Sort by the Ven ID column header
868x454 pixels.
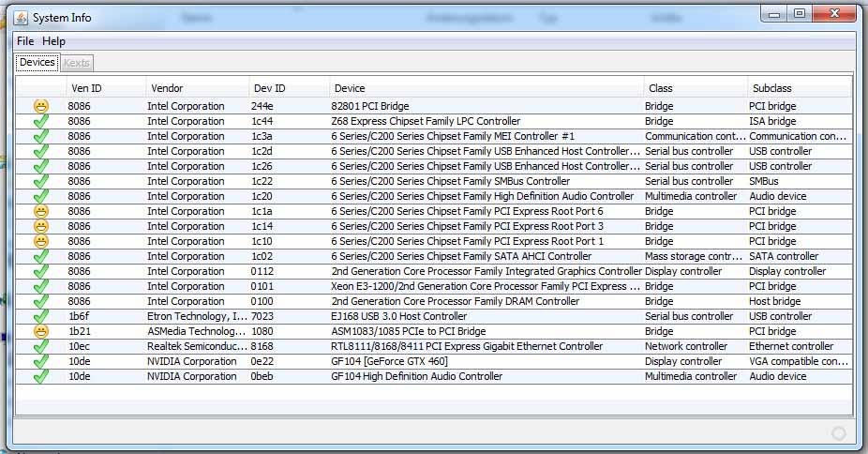click(106, 88)
